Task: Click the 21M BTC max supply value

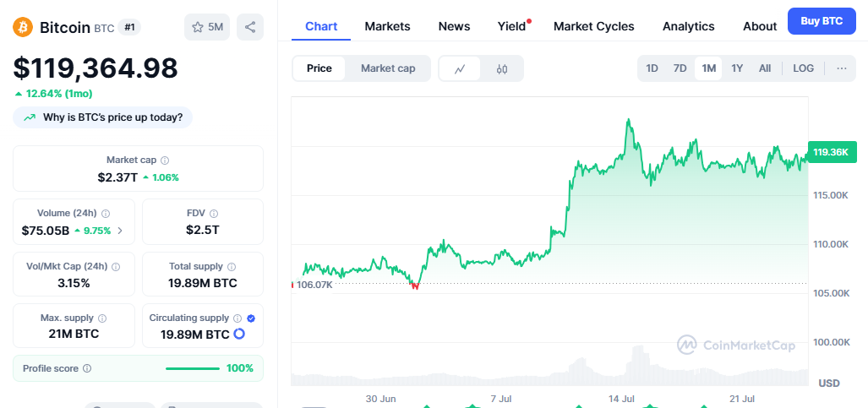Action: (74, 334)
